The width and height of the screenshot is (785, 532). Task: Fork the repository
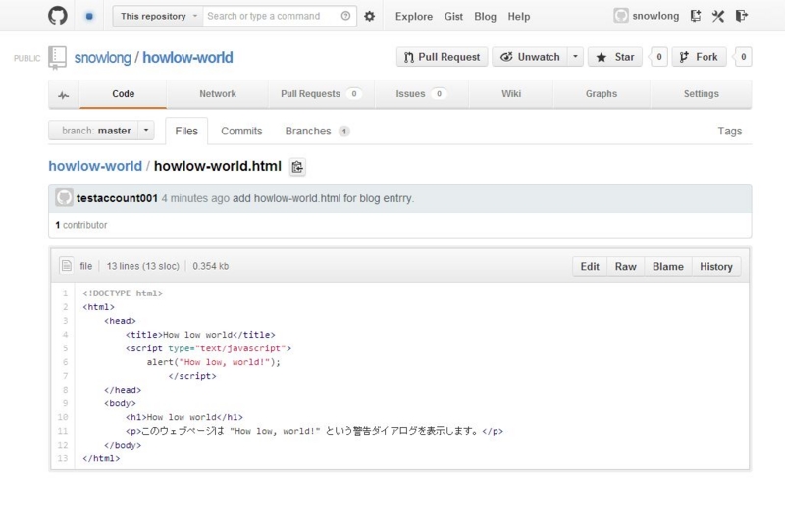699,57
